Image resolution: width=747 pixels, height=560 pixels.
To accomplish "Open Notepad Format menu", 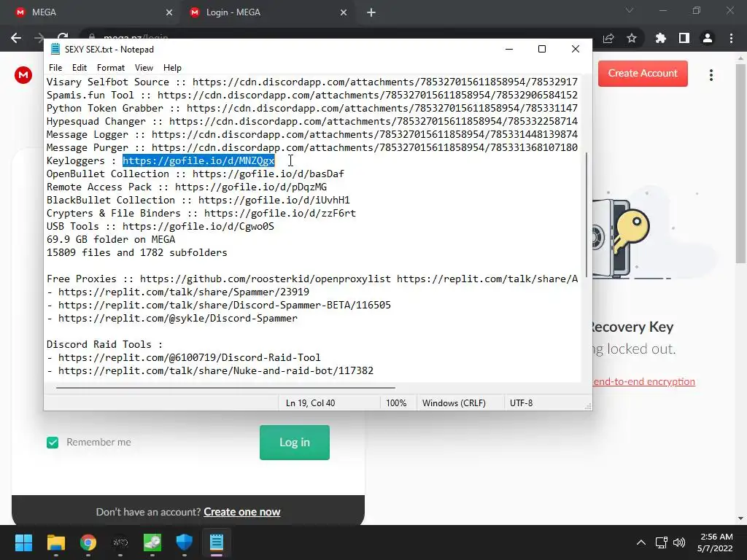I will point(111,68).
